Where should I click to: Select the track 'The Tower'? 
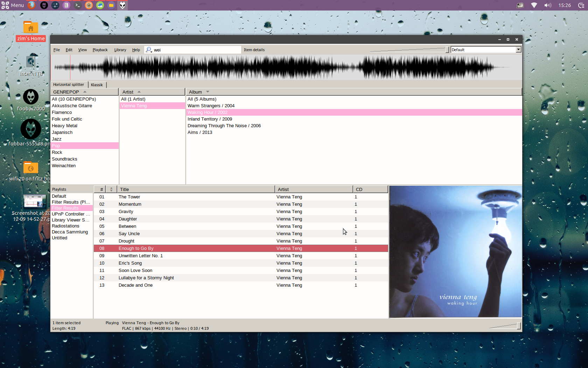[241, 197]
